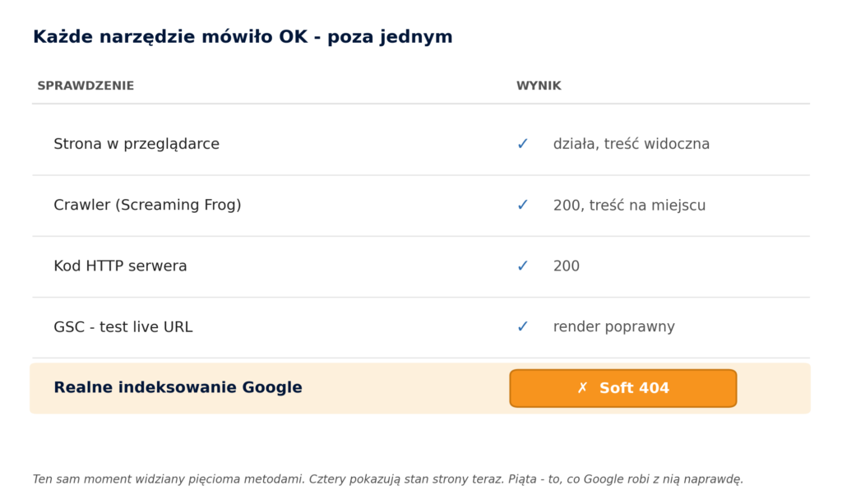Screen dimensions: 842x504
Task: Click the X icon in the Soft 404 badge
Action: click(x=582, y=387)
